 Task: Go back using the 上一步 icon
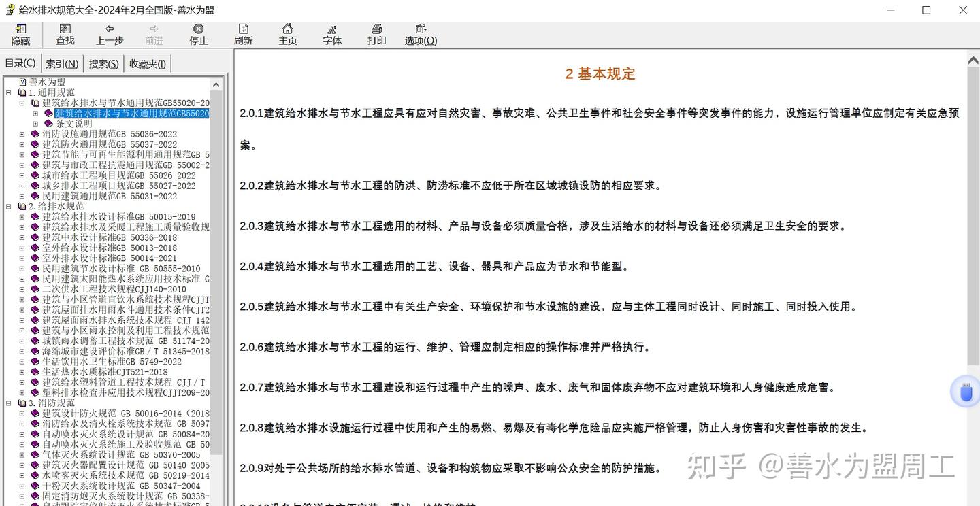click(x=109, y=34)
